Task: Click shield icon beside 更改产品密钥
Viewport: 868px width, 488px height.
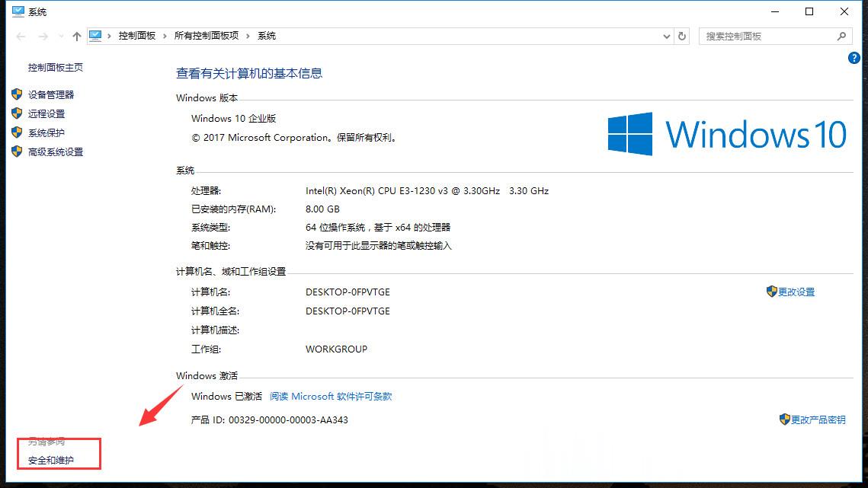Action: coord(784,419)
